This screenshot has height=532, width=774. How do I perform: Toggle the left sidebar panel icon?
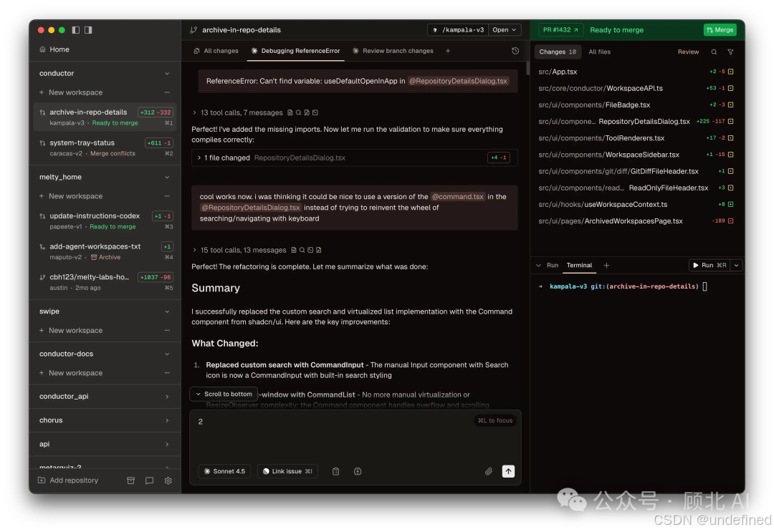click(75, 30)
